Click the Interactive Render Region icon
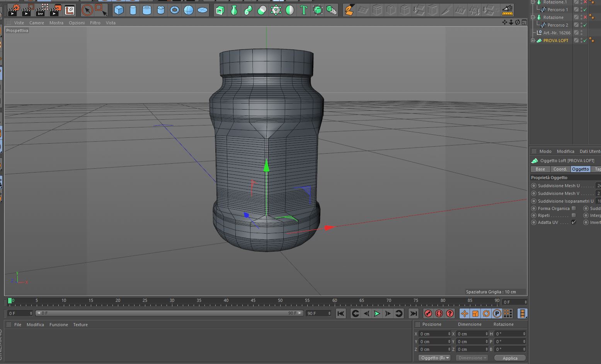Viewport: 601px width, 364px height. 40,10
